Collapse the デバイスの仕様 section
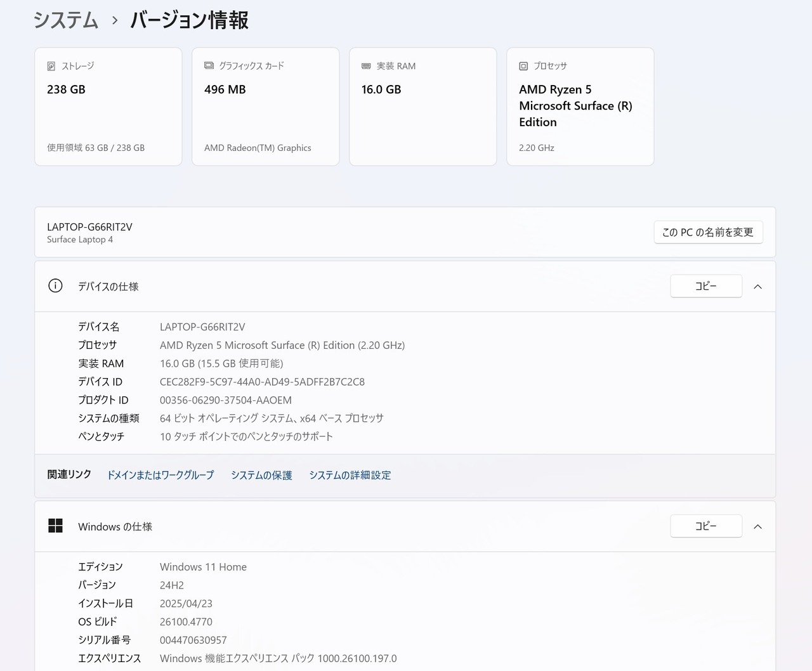 pos(757,287)
